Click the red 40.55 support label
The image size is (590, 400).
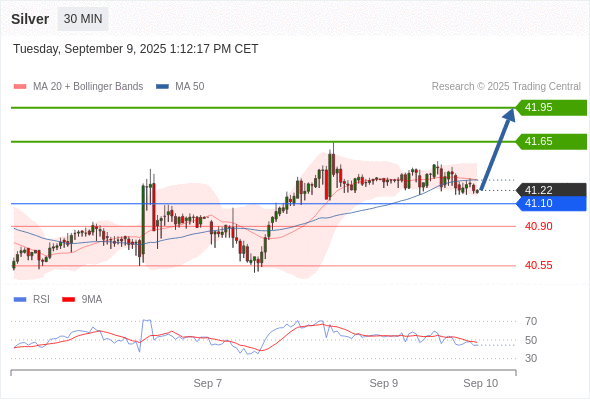pos(539,266)
